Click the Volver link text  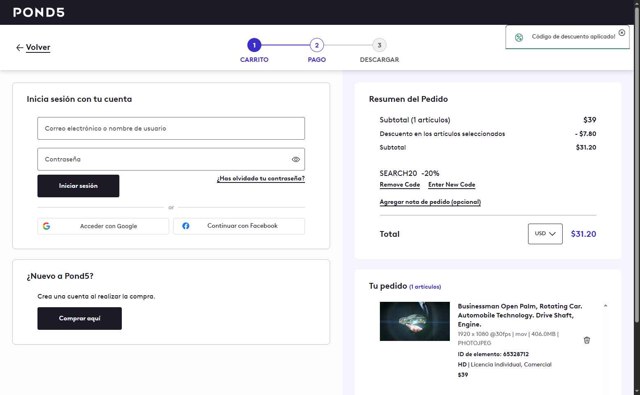click(38, 47)
